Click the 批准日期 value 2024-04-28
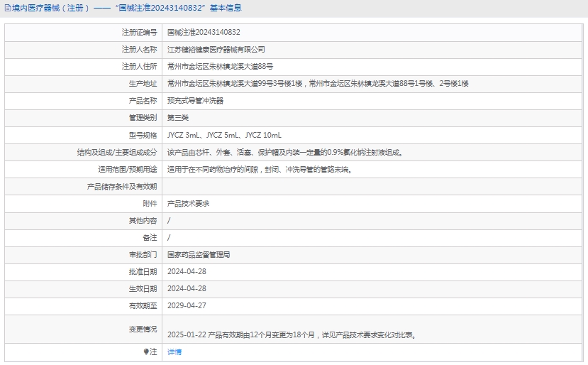The width and height of the screenshot is (588, 365). pyautogui.click(x=187, y=271)
